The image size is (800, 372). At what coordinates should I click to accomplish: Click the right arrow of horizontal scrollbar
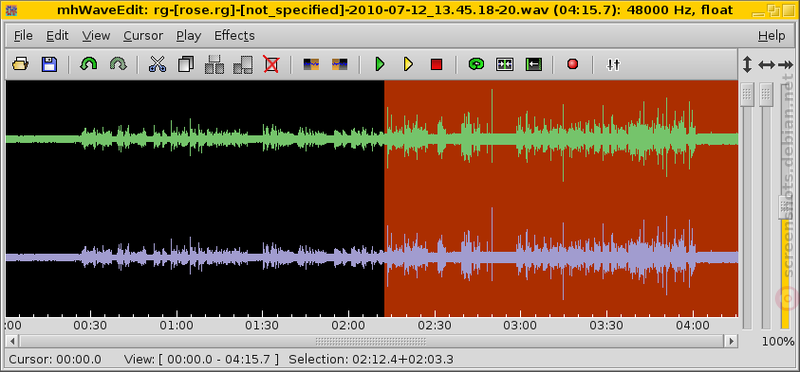(732, 340)
